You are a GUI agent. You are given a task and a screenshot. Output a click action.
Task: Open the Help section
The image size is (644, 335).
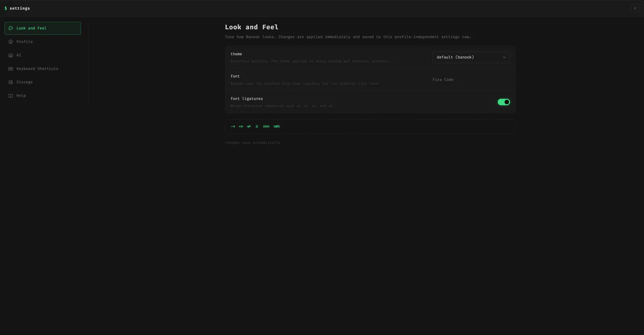click(43, 96)
